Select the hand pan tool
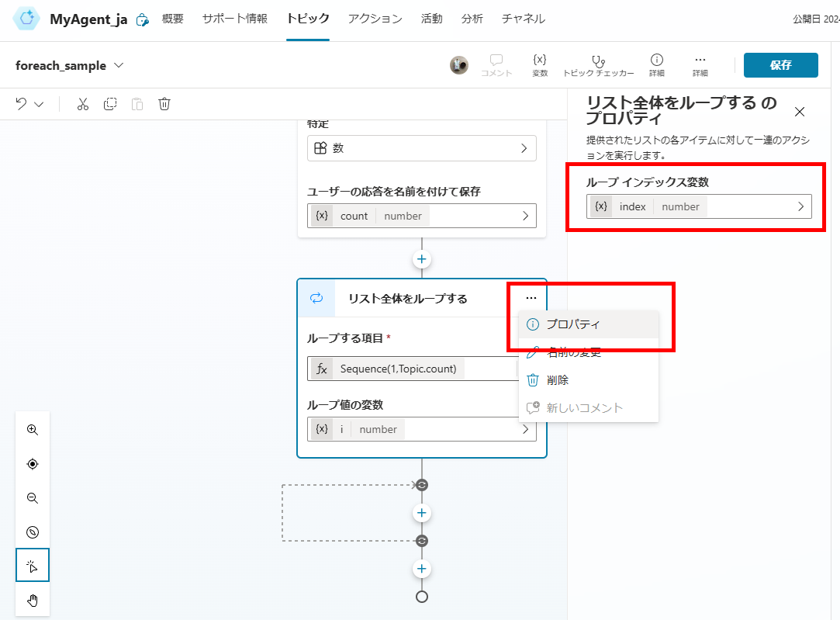This screenshot has height=620, width=840. 33,600
